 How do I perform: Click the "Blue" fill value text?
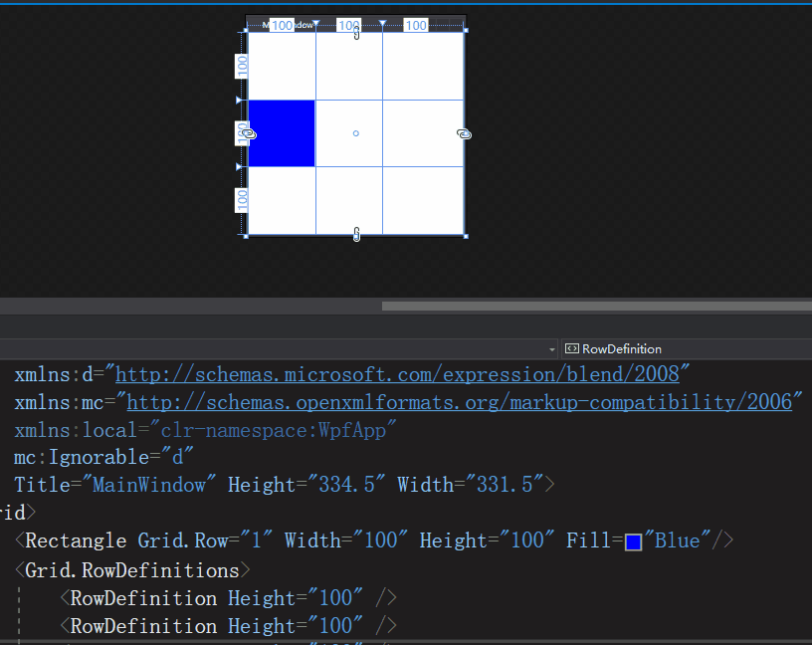tap(678, 540)
